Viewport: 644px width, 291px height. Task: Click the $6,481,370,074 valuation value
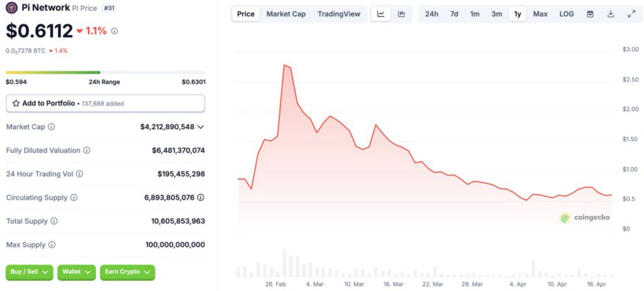point(178,151)
